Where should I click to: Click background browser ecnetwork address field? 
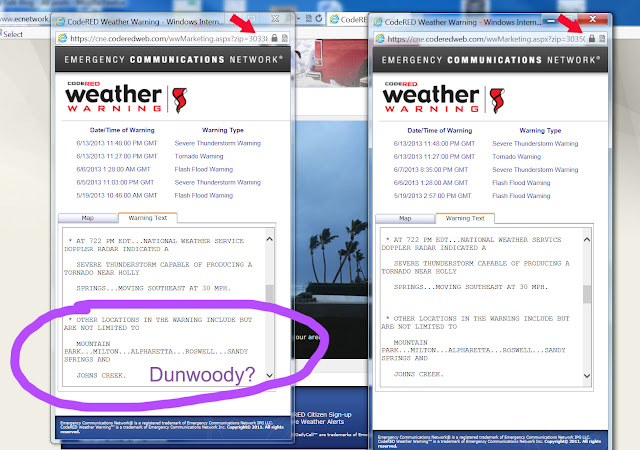tap(24, 19)
